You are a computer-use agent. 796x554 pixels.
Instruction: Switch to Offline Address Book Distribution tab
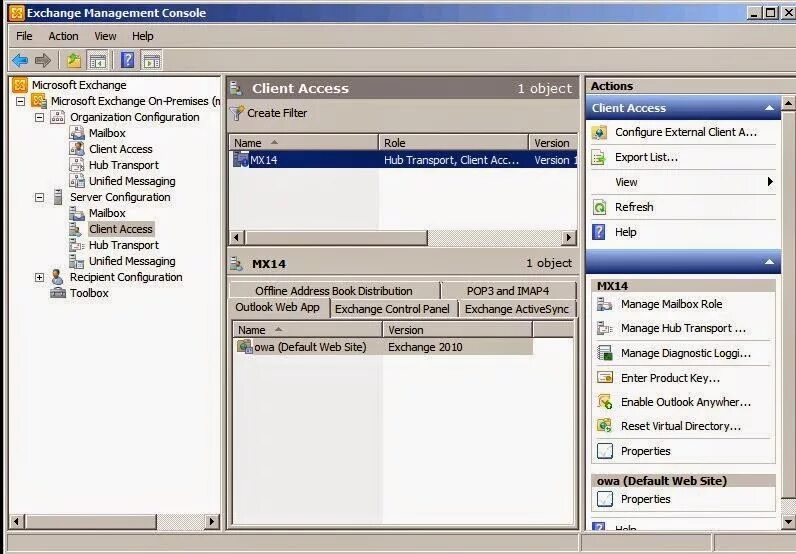coord(334,291)
